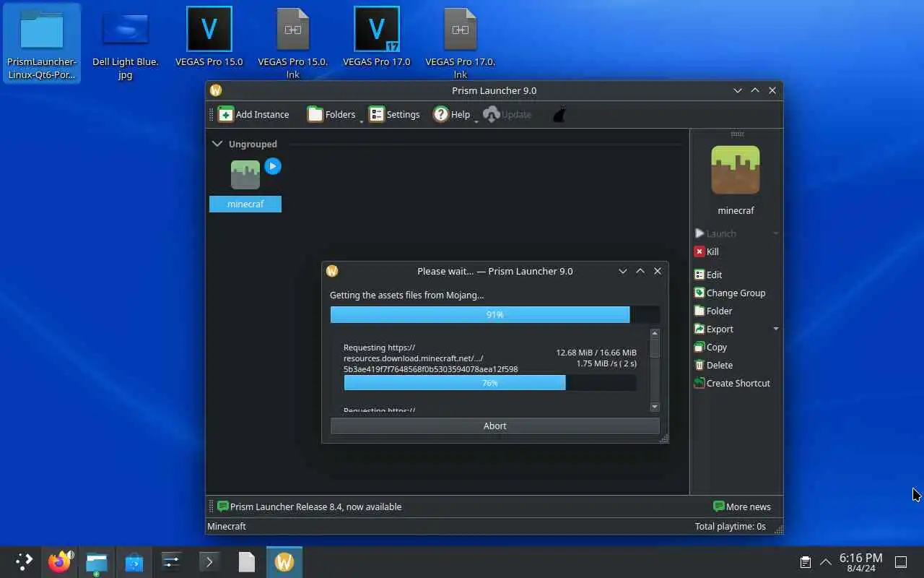The width and height of the screenshot is (924, 578).
Task: Click the 'Minecraft' status bar text
Action: click(x=227, y=526)
